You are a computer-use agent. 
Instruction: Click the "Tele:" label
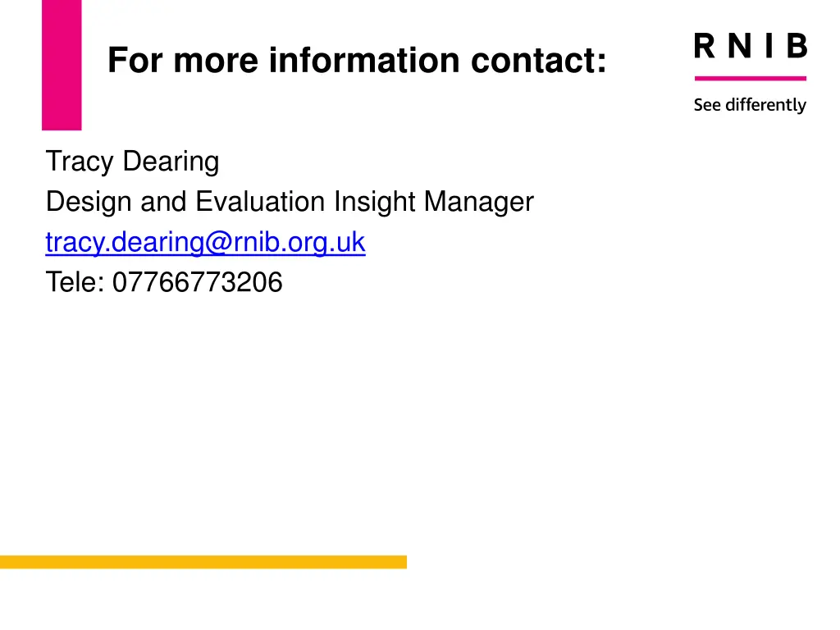coord(75,282)
